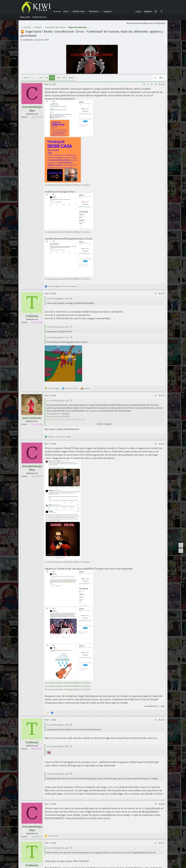This screenshot has height=868, width=186.
Task: Expand the Members dropdown arrow
Action: coord(100,11)
